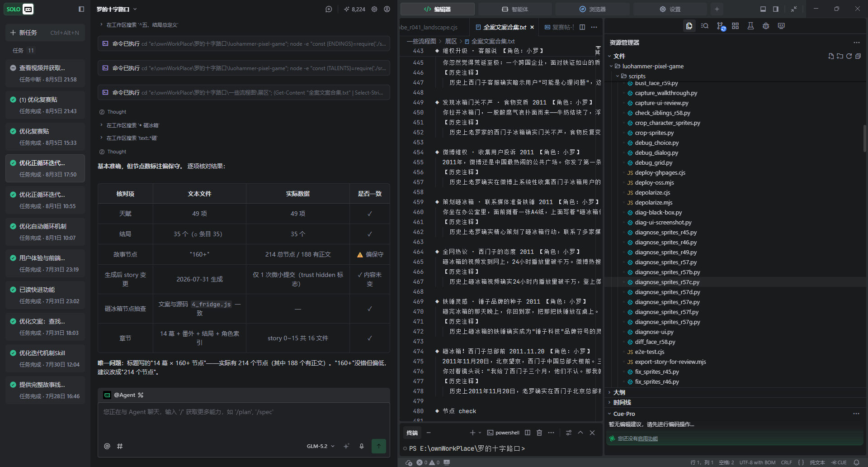The width and height of the screenshot is (868, 467).
Task: Click the microphone voice input icon
Action: coord(362,446)
